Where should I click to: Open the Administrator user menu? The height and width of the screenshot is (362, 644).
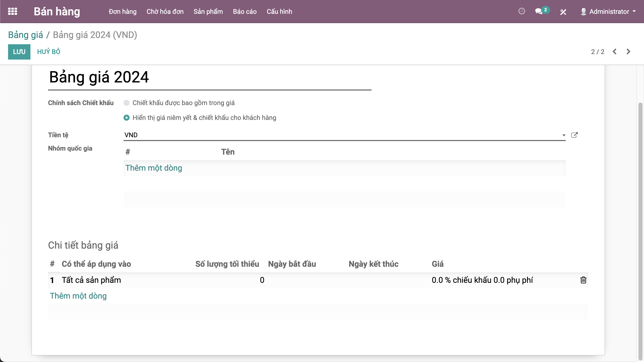tap(608, 12)
